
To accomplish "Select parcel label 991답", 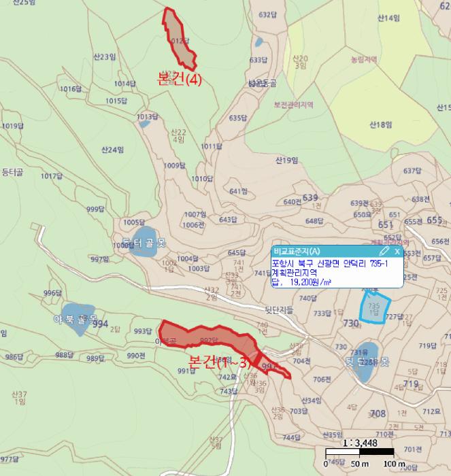I will pos(186,371).
